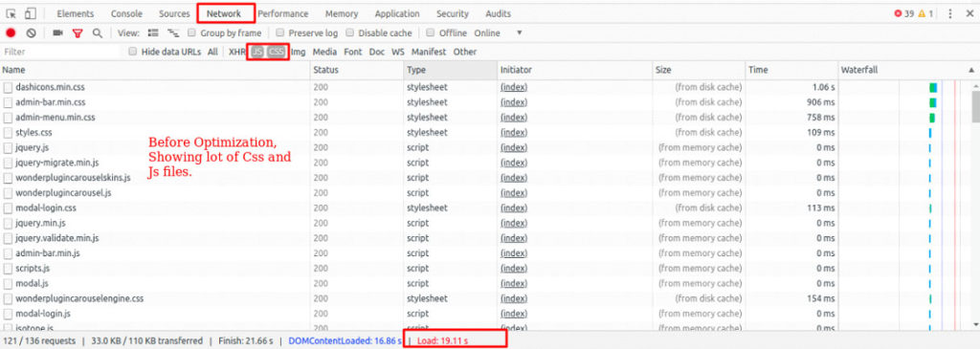
Task: Open initiator (index) link for dashicons.min.css
Action: 514,87
